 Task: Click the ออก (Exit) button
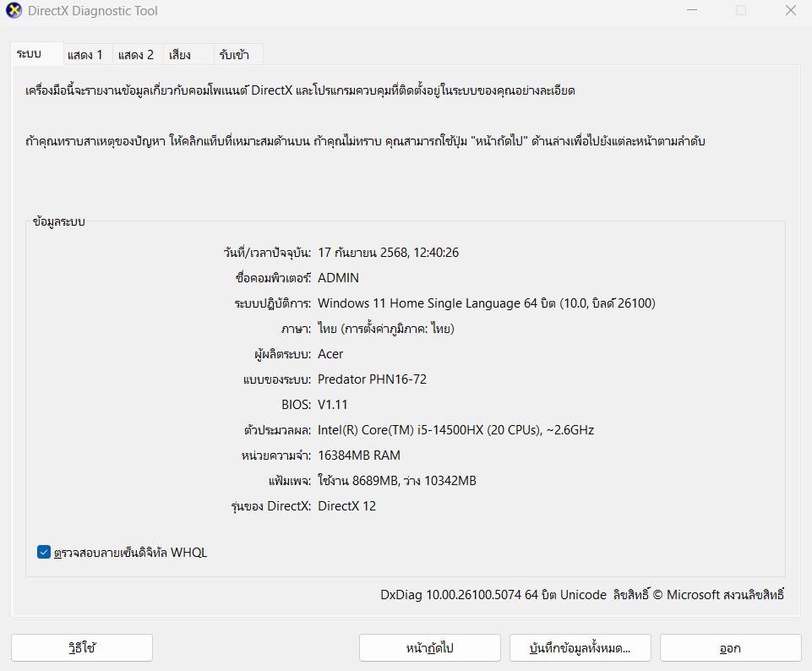[729, 647]
